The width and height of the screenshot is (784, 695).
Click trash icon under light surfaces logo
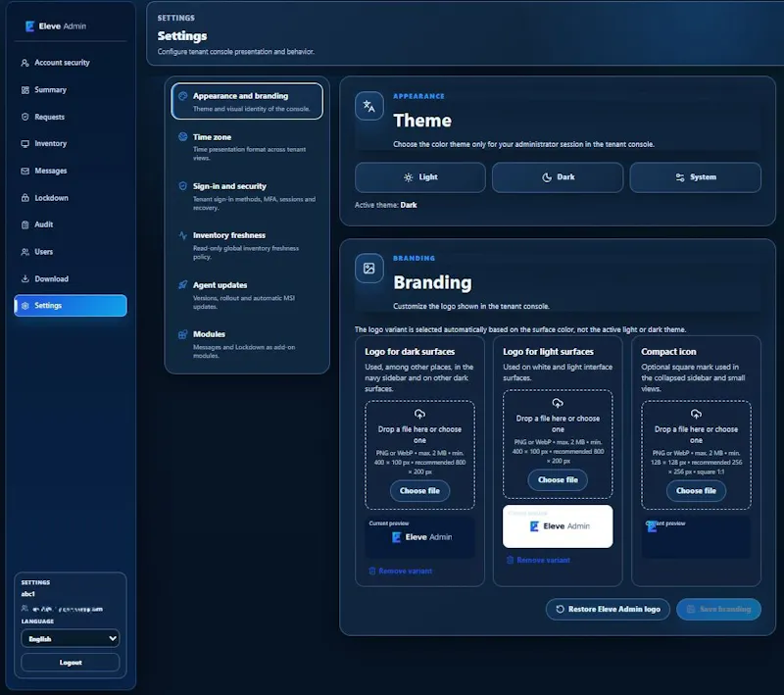point(510,560)
